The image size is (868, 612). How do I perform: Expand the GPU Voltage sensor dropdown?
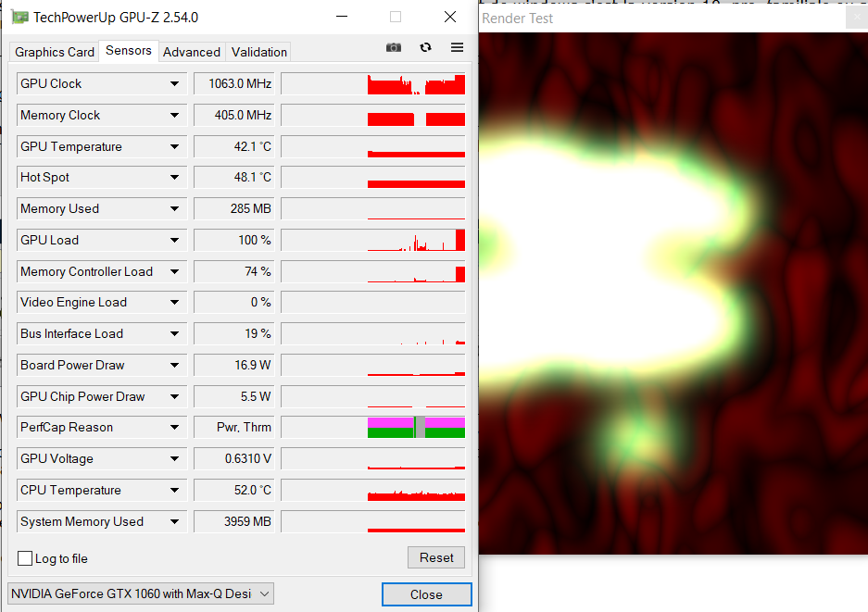click(174, 458)
